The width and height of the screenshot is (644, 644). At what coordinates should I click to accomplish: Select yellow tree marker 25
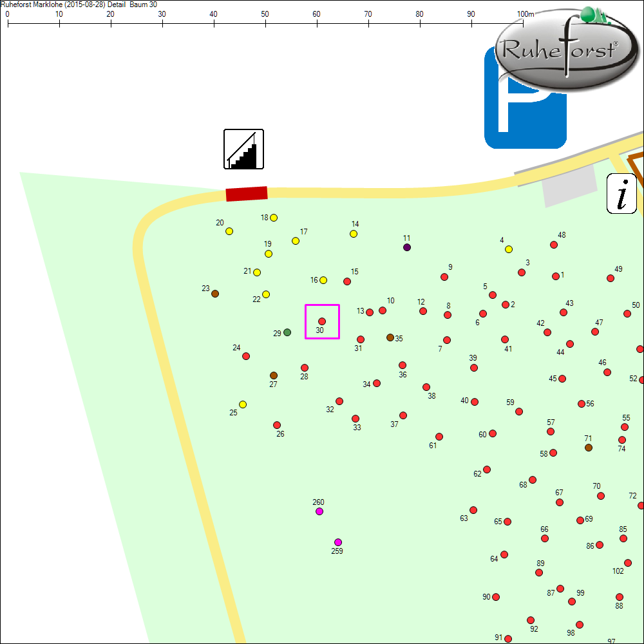tap(243, 404)
